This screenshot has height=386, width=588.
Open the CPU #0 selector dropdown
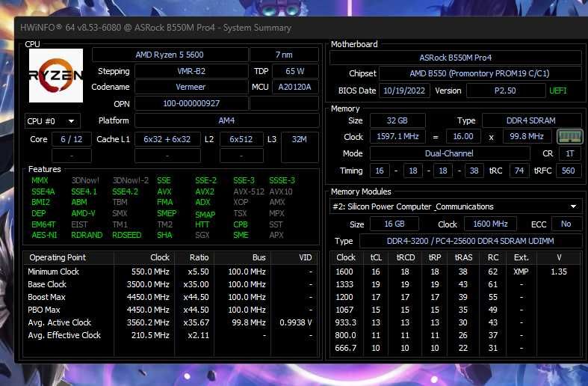[x=52, y=121]
